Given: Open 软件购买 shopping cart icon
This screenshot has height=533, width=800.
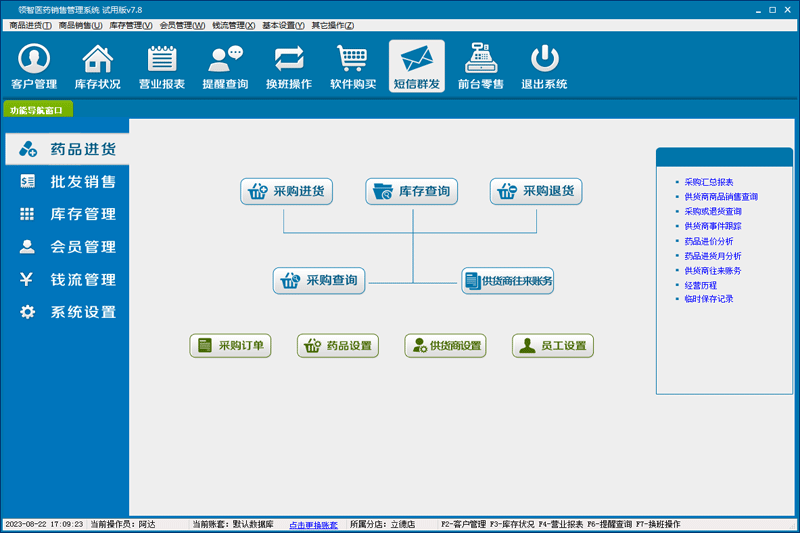Looking at the screenshot, I should (x=353, y=66).
